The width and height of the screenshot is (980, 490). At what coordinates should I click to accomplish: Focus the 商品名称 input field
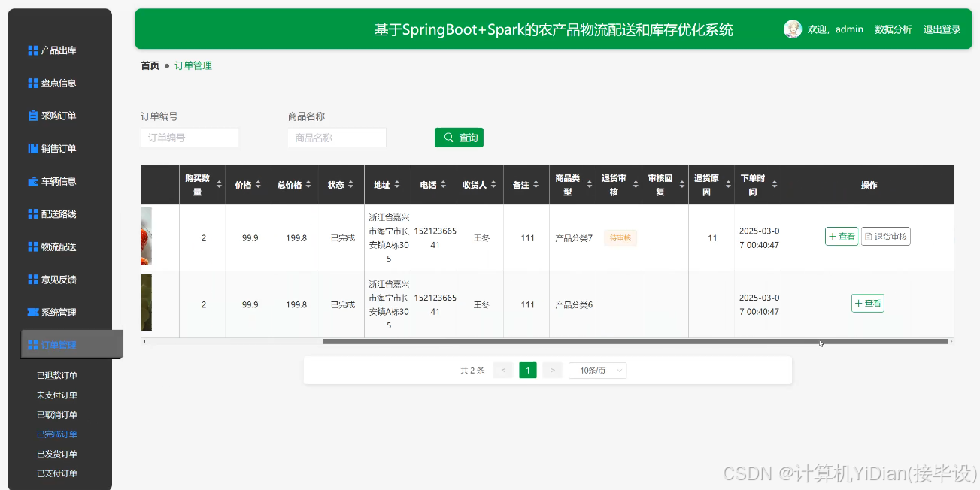(337, 138)
